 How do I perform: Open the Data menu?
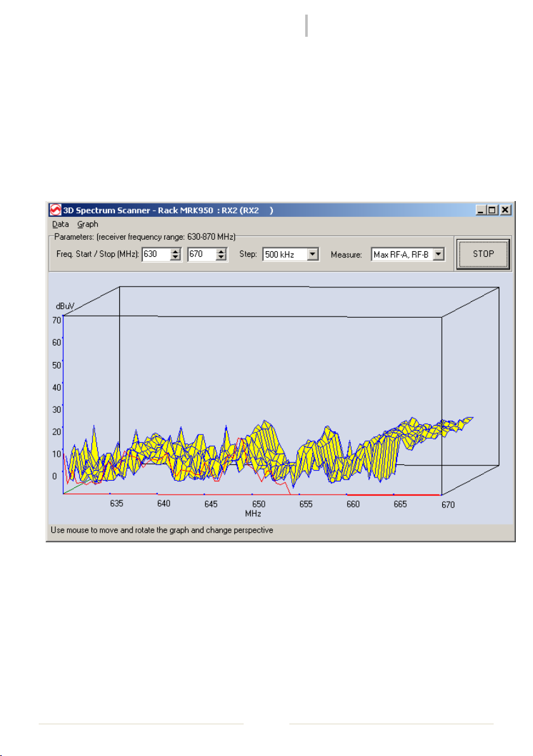coord(60,224)
